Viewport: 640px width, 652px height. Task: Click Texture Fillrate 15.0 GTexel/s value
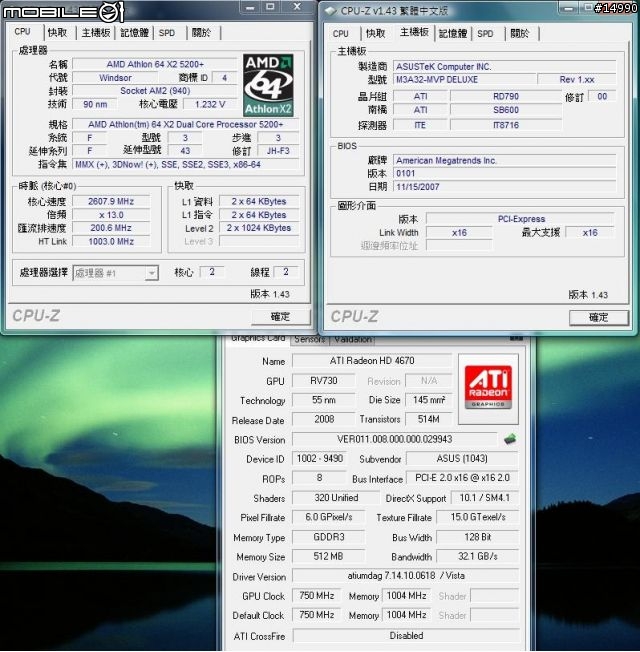click(x=477, y=517)
